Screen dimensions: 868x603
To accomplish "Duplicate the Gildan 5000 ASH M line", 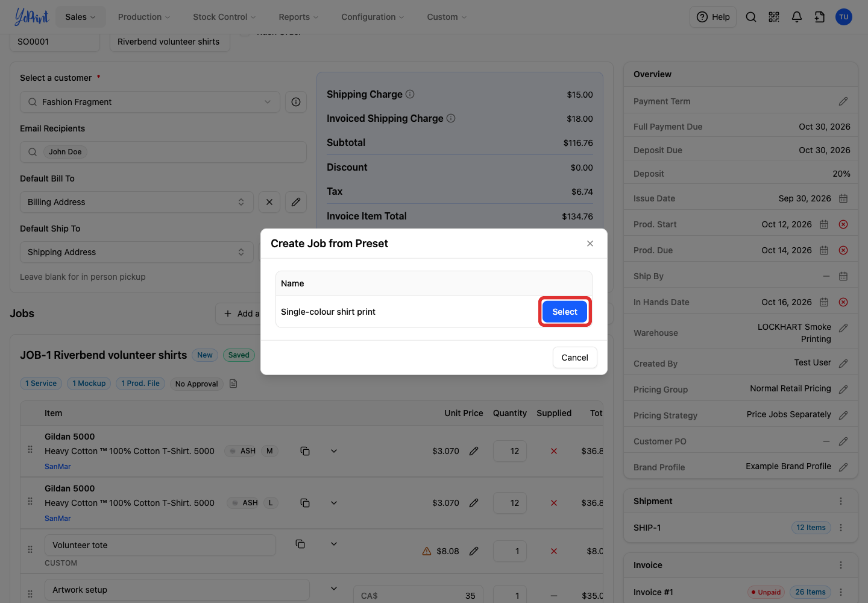I will pos(305,451).
